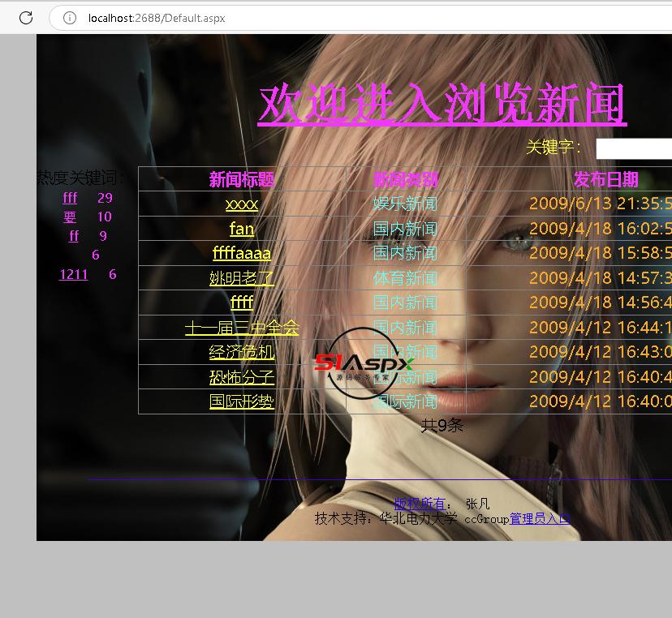Select the date 2009/4/12 16:44 cell
This screenshot has height=618, width=672.
tap(601, 328)
